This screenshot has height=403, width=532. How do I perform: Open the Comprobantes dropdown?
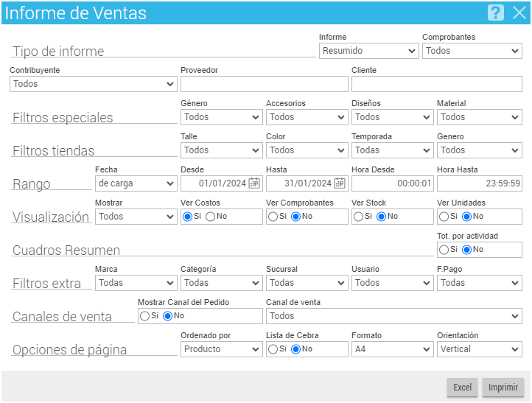(x=472, y=51)
